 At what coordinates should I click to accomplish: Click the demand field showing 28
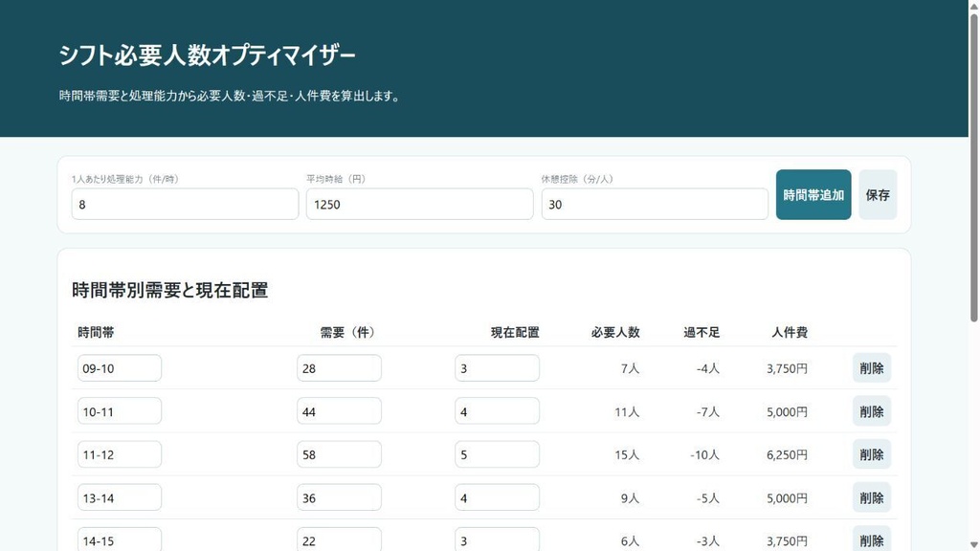coord(339,368)
